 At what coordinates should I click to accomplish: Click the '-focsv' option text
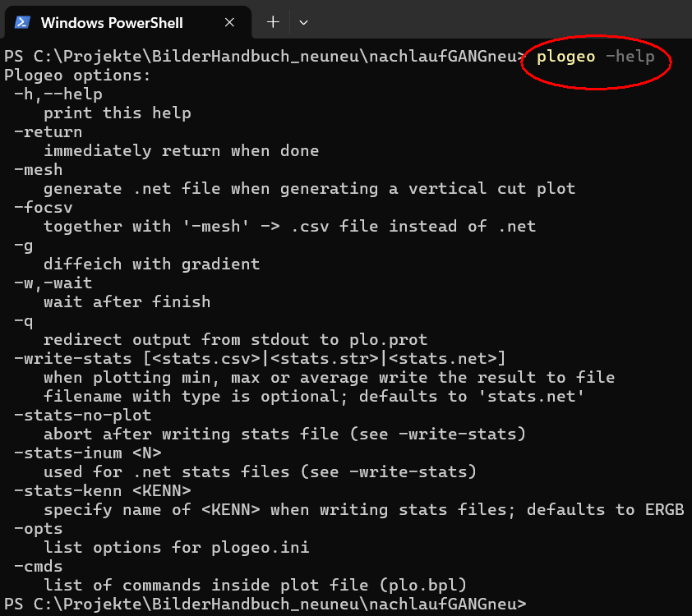click(44, 208)
